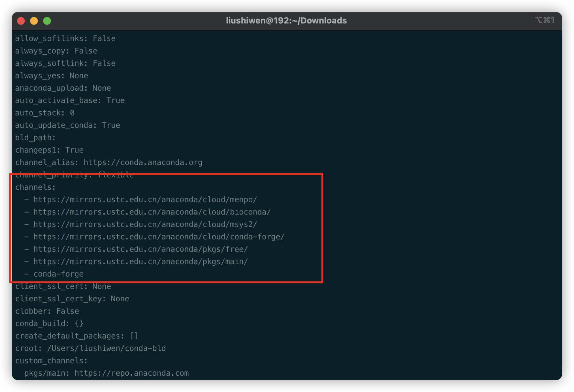Click the allow_softlinks: False line
The width and height of the screenshot is (574, 392).
pyautogui.click(x=65, y=38)
